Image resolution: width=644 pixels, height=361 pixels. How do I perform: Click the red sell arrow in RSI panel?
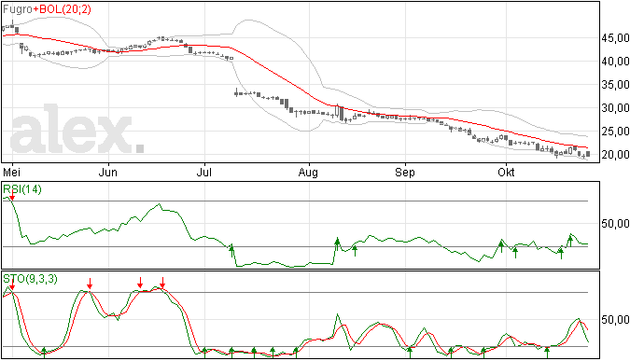[x=12, y=196]
